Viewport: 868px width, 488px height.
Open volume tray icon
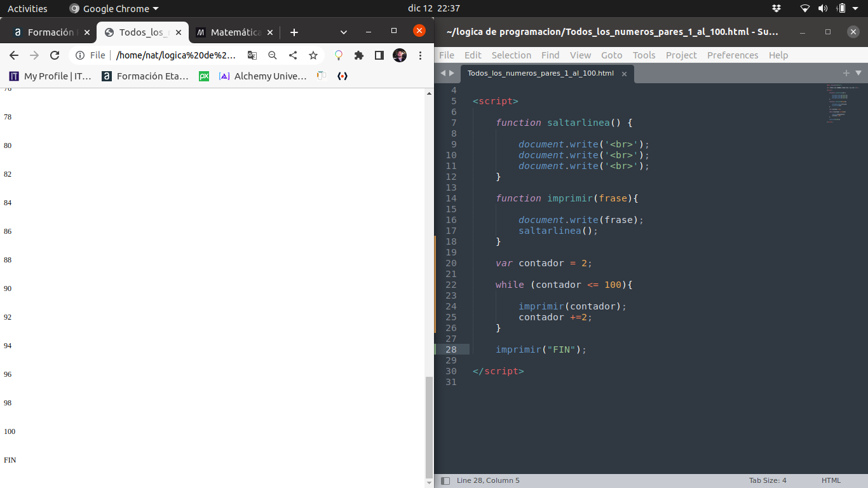(x=823, y=9)
